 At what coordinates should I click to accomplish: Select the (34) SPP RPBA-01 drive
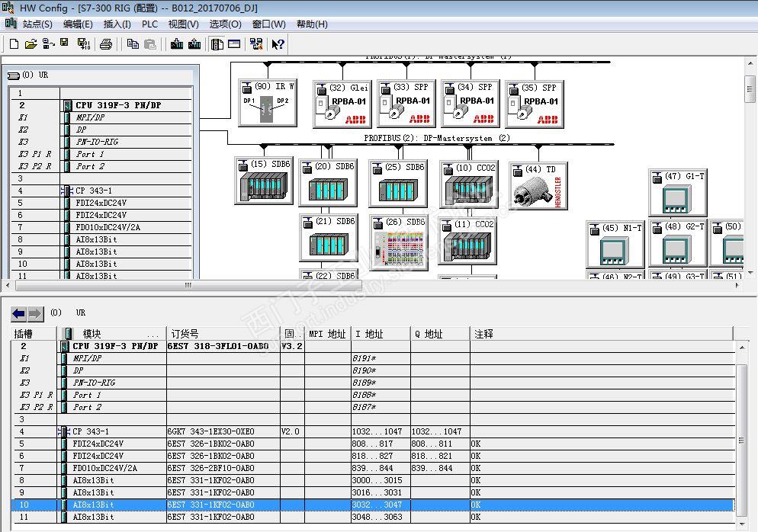470,104
